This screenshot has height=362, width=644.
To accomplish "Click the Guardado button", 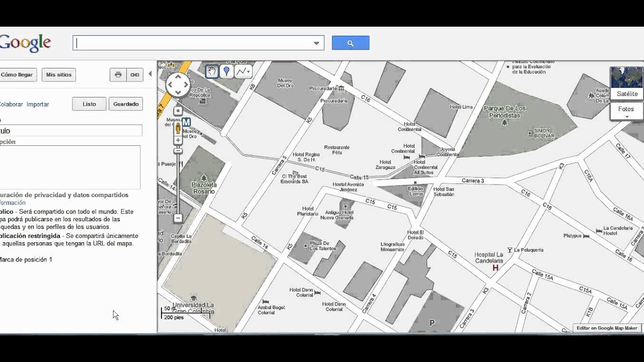I will coord(126,104).
